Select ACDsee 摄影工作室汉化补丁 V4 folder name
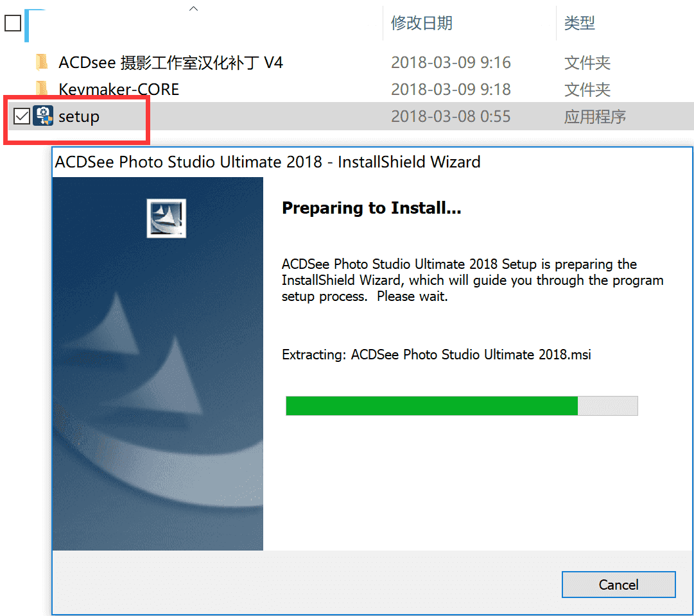 click(x=170, y=62)
